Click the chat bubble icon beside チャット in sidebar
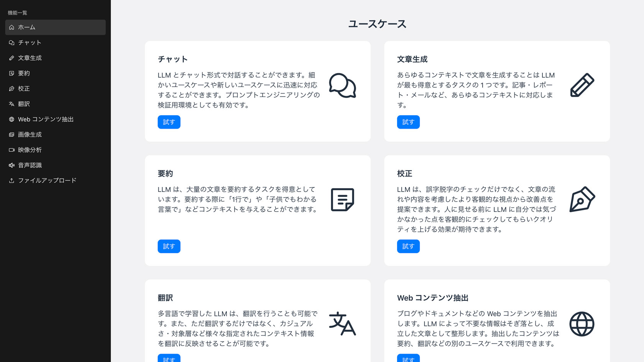 pyautogui.click(x=11, y=43)
